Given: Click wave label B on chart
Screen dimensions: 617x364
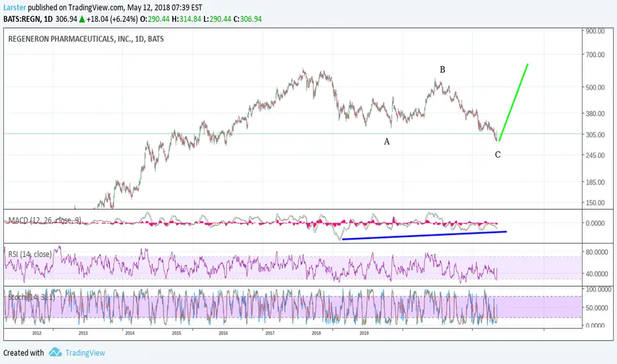Looking at the screenshot, I should [442, 69].
